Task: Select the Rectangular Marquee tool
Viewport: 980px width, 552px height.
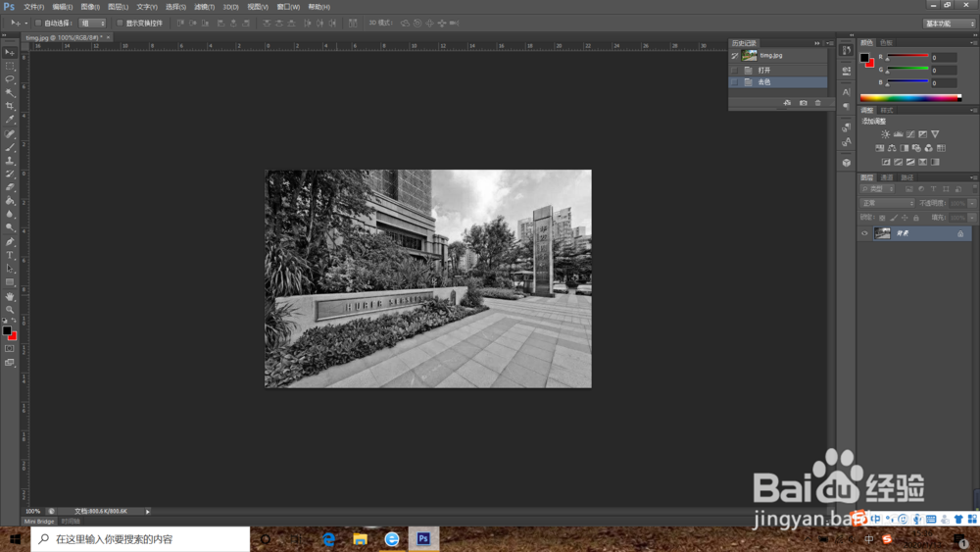Action: point(10,66)
